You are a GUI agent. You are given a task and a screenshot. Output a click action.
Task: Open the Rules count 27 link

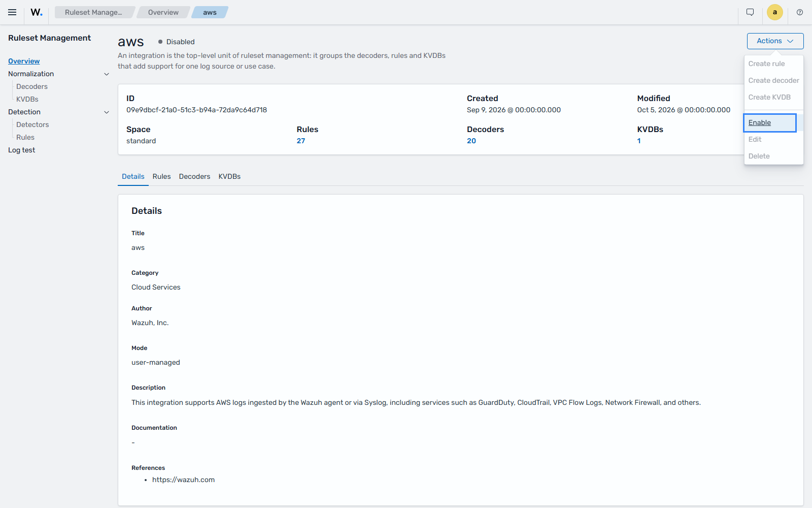tap(301, 141)
